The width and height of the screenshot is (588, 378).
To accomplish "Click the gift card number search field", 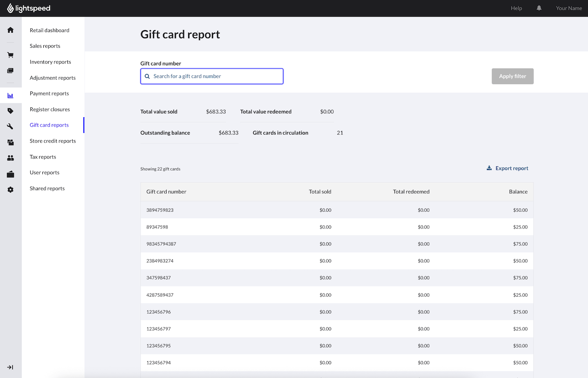I will (x=212, y=76).
